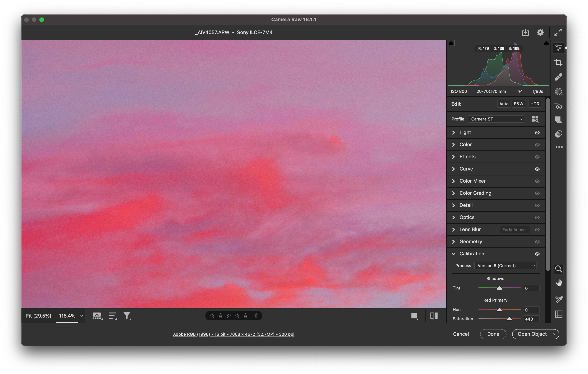Open the Presets panel icon
Viewport: 588px width, 374px height.
tap(558, 134)
